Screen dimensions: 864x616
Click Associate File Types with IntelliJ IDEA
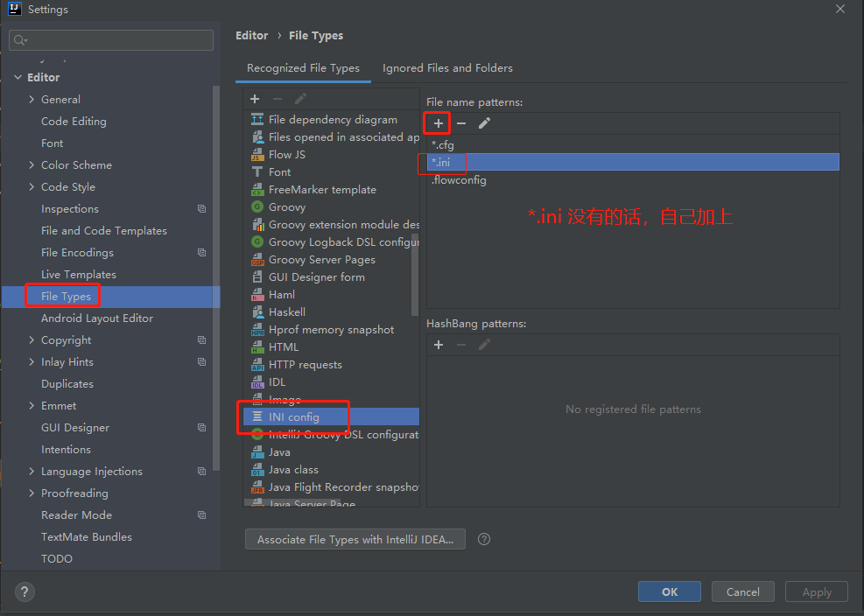355,539
